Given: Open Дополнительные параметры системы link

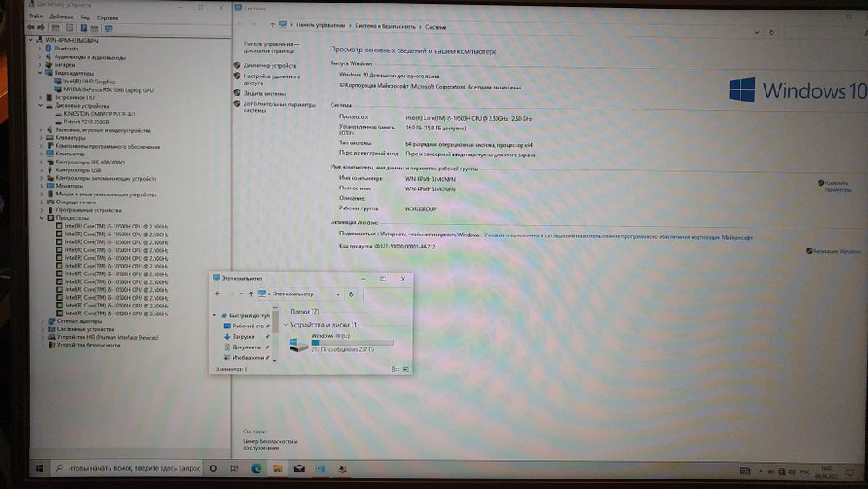Looking at the screenshot, I should pos(279,108).
